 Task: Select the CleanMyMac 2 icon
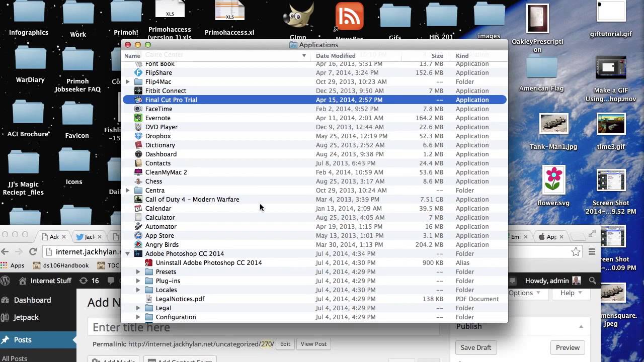[138, 172]
